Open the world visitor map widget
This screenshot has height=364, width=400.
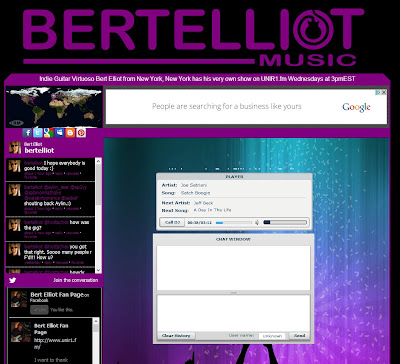(54, 107)
